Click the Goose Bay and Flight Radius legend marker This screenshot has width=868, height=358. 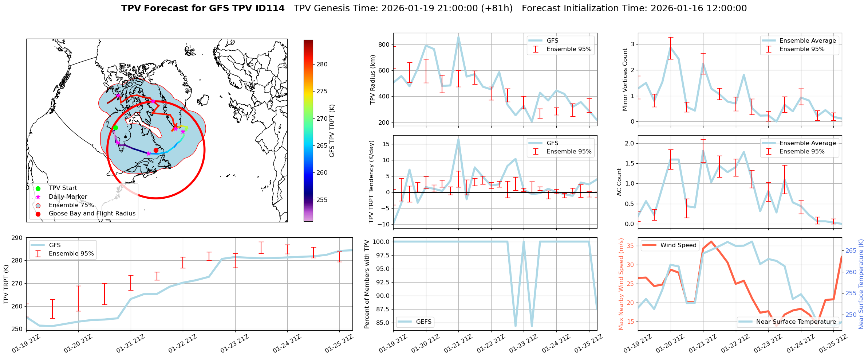pyautogui.click(x=38, y=214)
